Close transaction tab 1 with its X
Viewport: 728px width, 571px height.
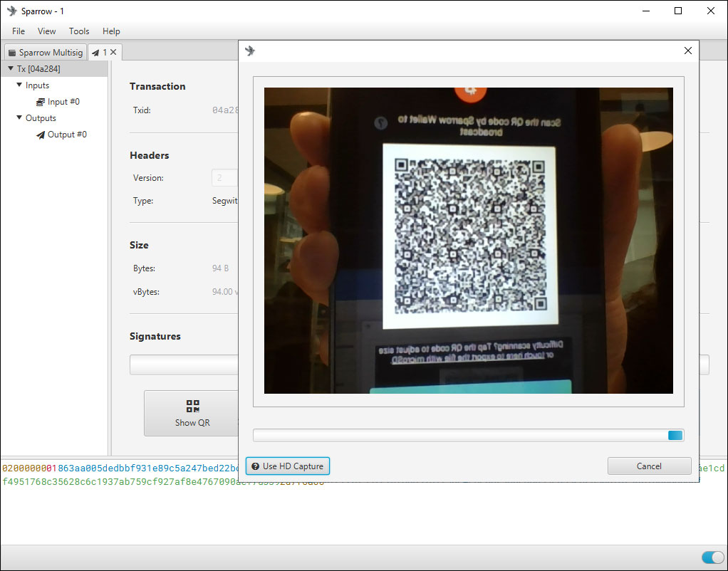(113, 53)
